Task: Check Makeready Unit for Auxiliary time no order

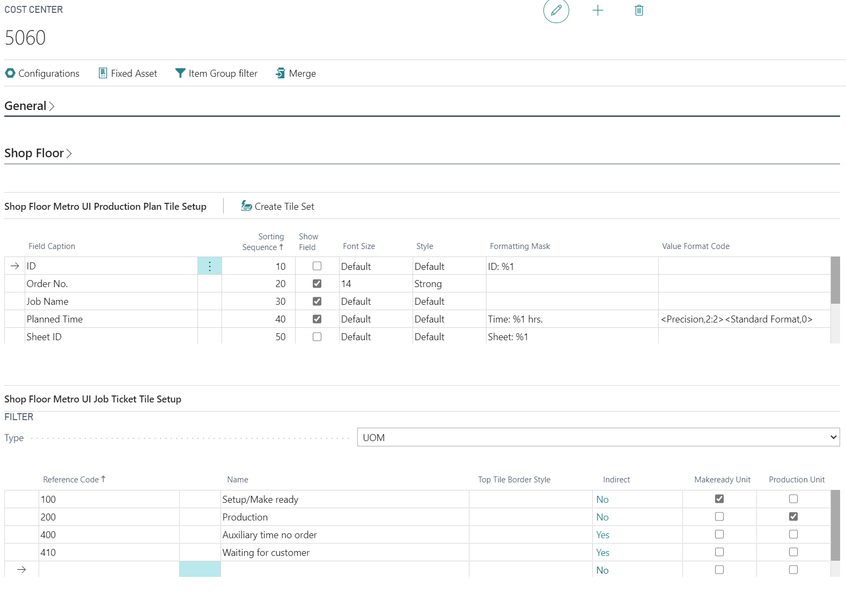Action: coord(719,534)
